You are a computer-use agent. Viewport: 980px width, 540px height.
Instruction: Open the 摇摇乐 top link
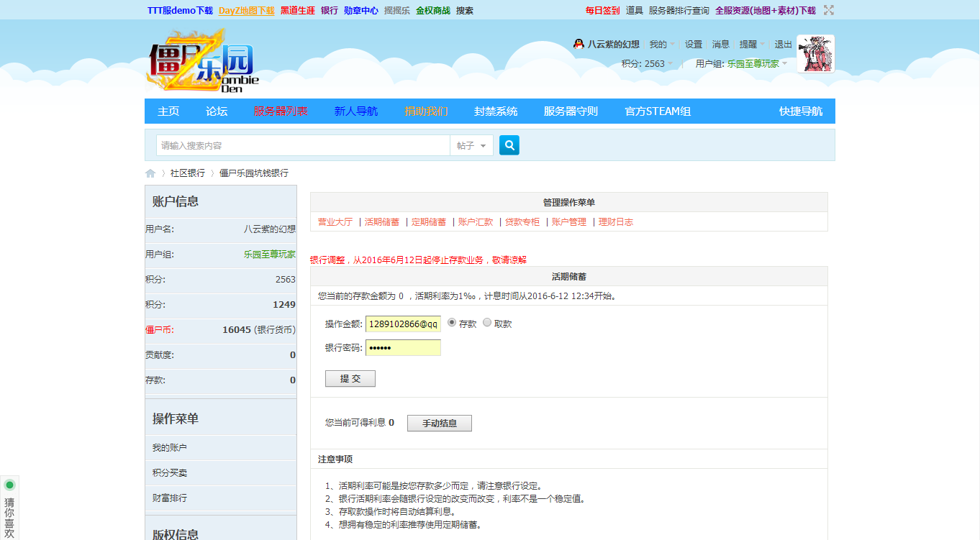tap(397, 11)
